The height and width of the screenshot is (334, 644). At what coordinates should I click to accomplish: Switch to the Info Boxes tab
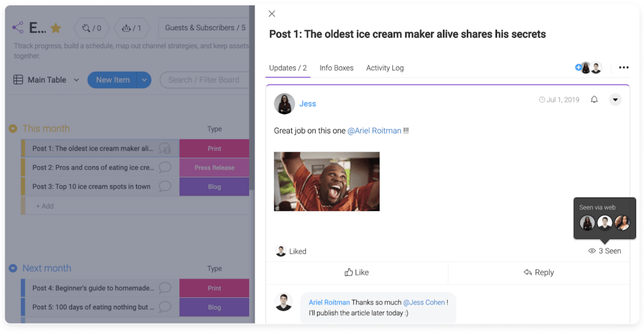click(x=336, y=68)
